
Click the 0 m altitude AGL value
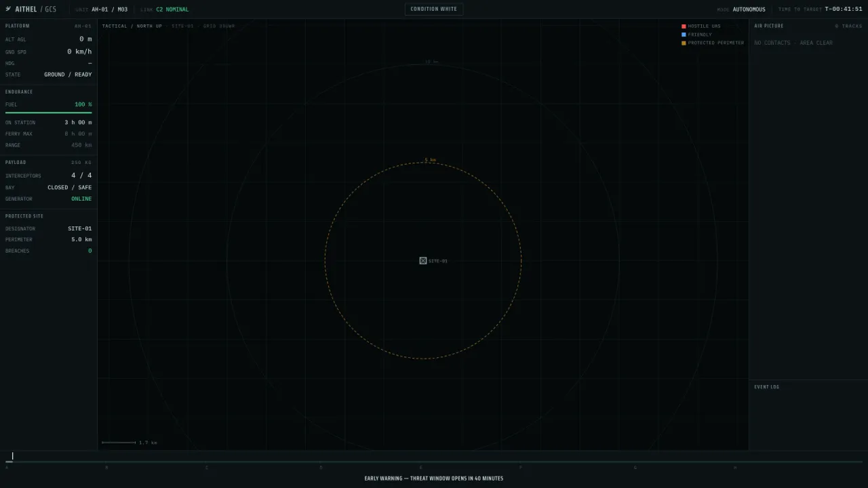pos(85,39)
